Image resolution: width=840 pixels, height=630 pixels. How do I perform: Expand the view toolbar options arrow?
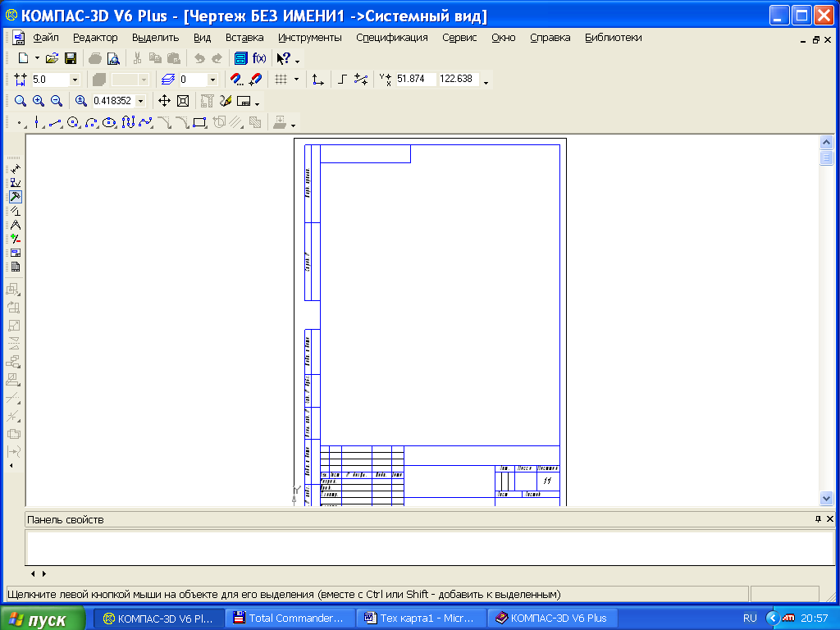click(x=257, y=104)
